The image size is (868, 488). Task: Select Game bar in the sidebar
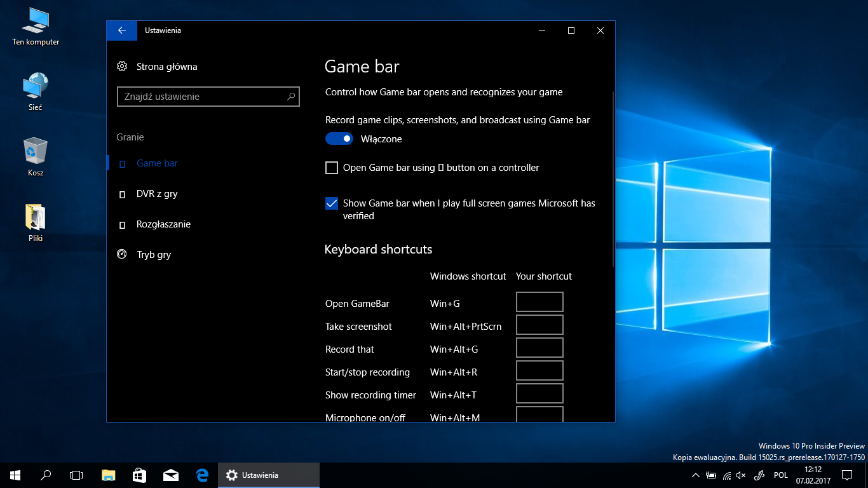pyautogui.click(x=157, y=163)
